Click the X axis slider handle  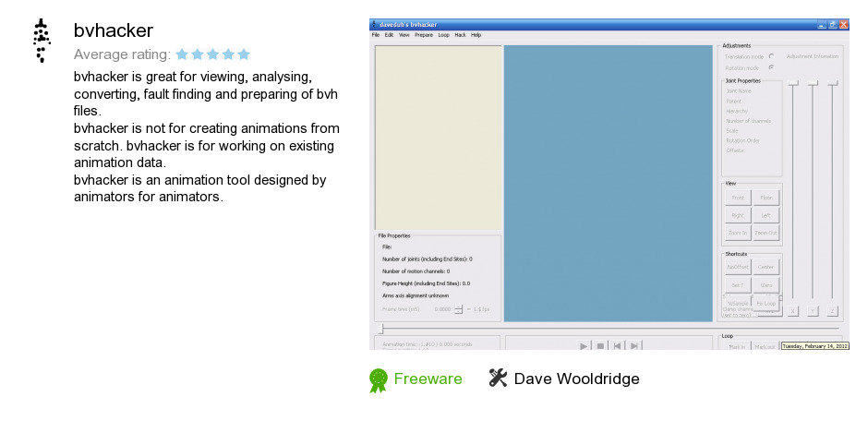793,83
